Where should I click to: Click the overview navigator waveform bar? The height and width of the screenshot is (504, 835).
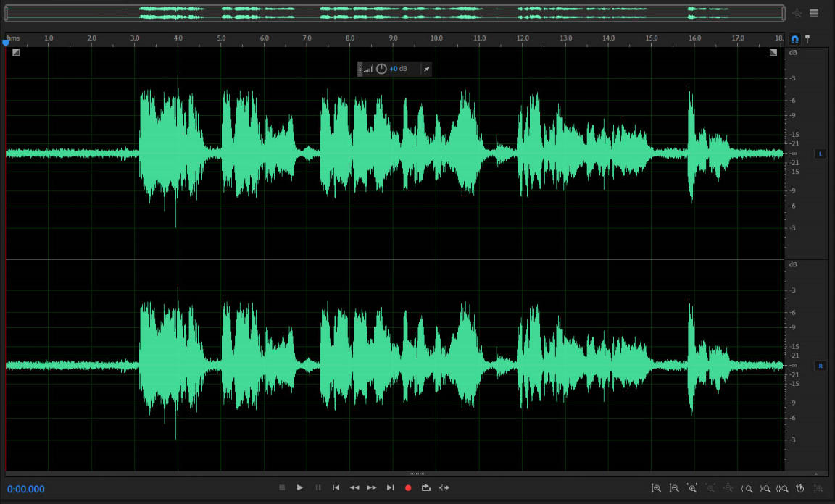coord(394,13)
